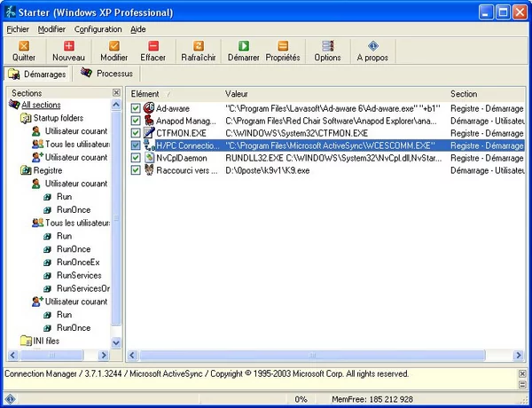Open the Fichier menu
This screenshot has height=408, width=532.
[x=18, y=29]
